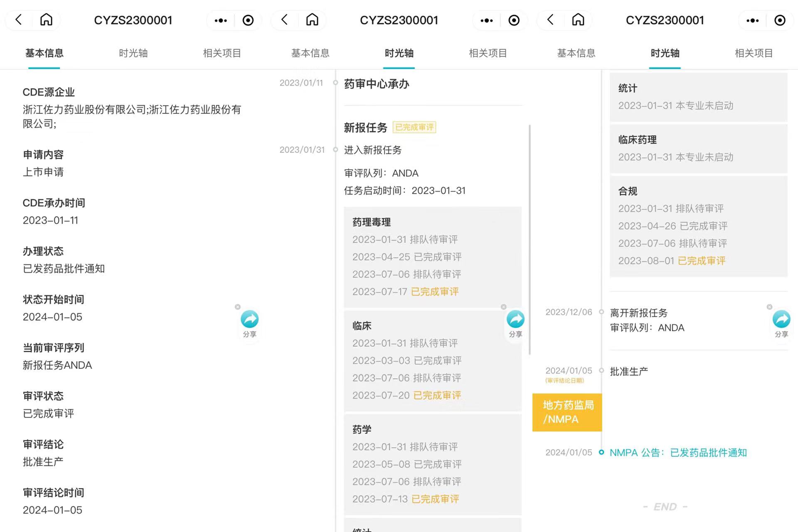Open the 相关项目 tab in the left panel

(x=222, y=53)
